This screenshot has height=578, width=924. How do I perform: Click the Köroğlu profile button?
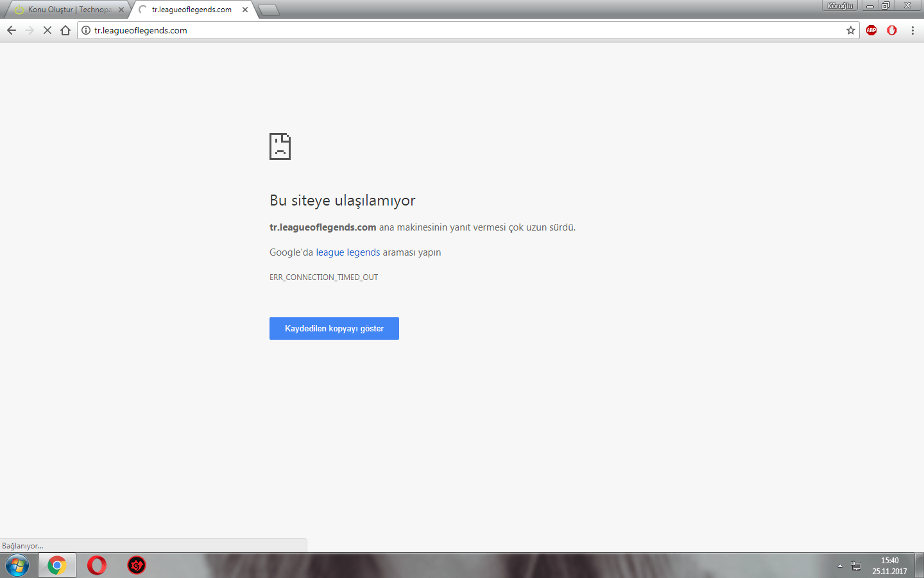(840, 6)
